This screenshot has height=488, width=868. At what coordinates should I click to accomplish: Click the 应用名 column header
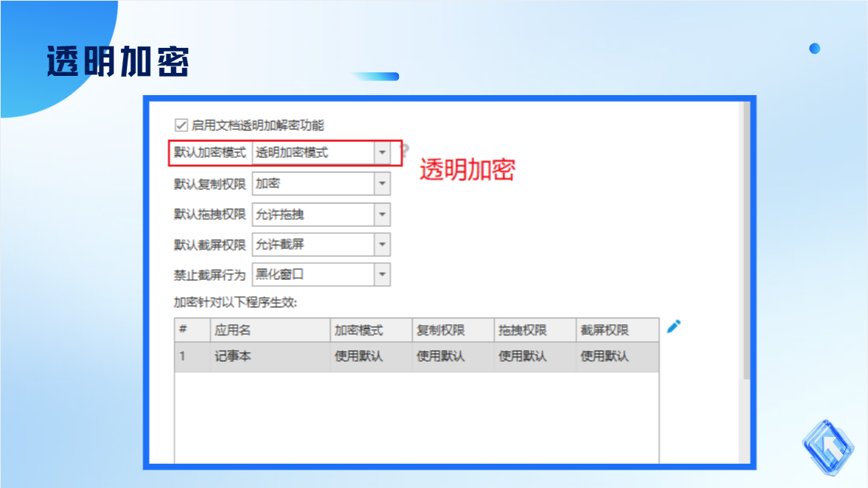click(270, 330)
